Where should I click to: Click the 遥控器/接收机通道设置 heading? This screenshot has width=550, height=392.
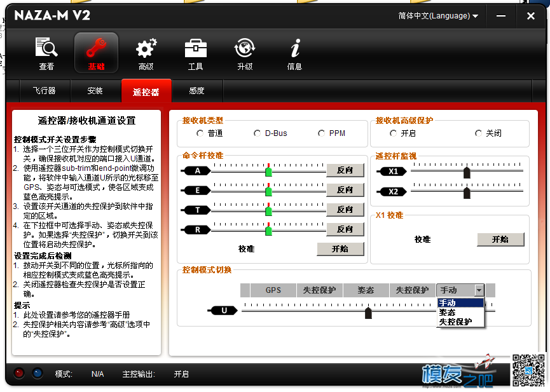[86, 121]
